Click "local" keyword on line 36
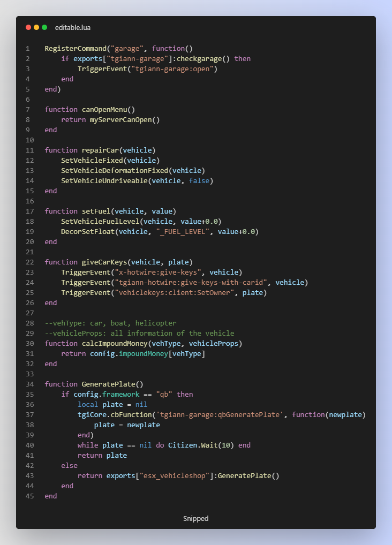This screenshot has height=545, width=392. (88, 405)
